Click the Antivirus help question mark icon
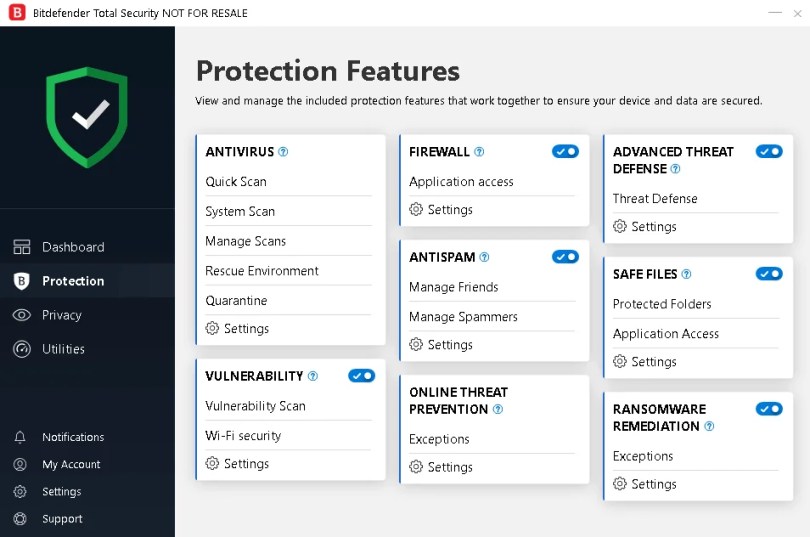The image size is (810, 537). point(283,152)
